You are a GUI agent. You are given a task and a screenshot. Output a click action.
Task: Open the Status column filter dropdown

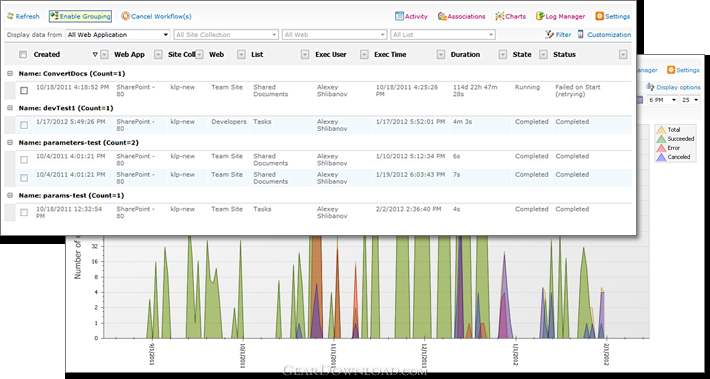623,54
